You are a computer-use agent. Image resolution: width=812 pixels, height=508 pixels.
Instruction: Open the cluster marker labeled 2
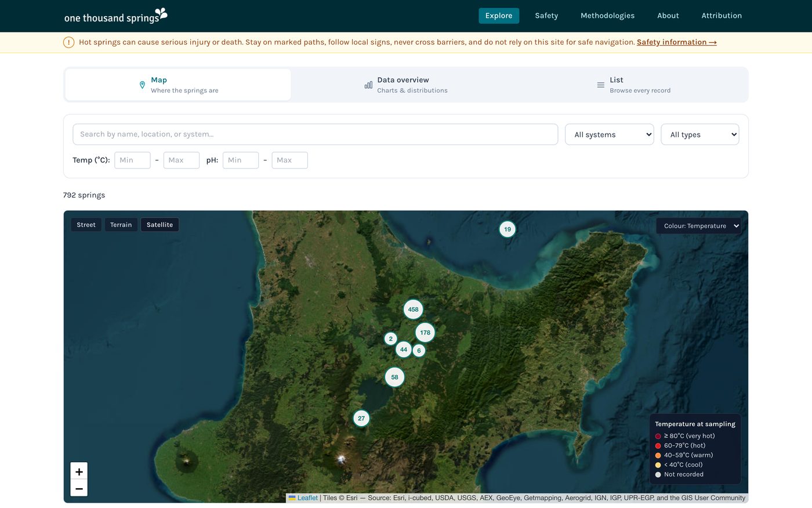(x=391, y=338)
